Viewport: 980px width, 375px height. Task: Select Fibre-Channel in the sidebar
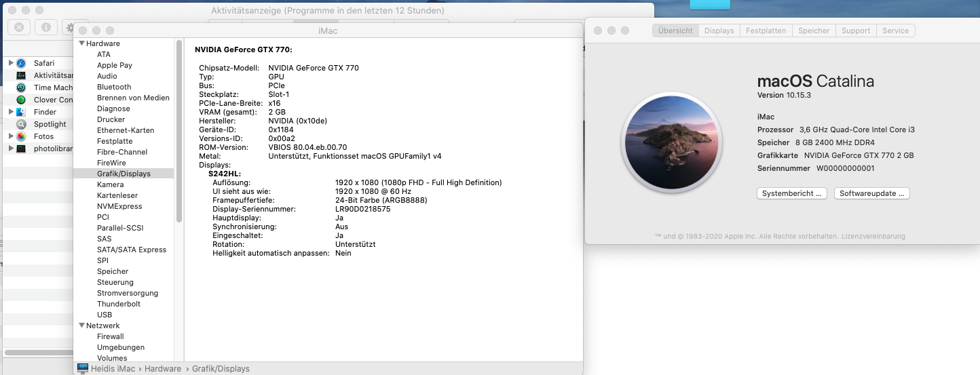[x=122, y=152]
